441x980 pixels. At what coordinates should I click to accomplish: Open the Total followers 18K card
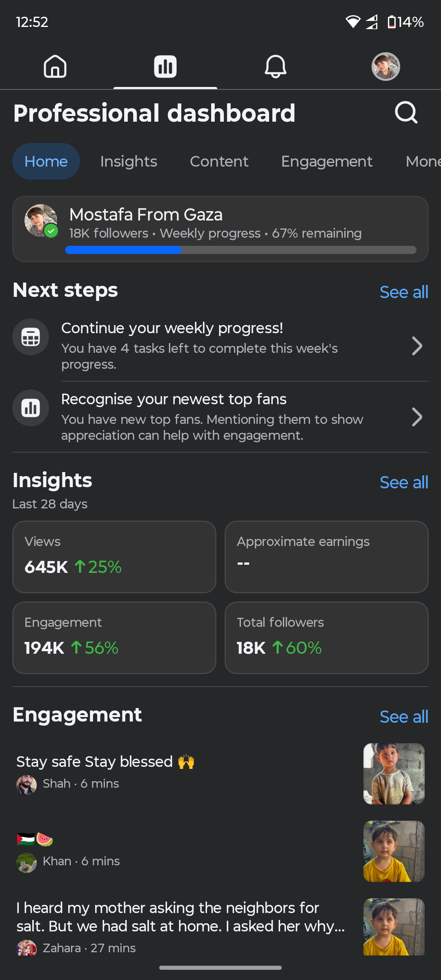click(326, 637)
